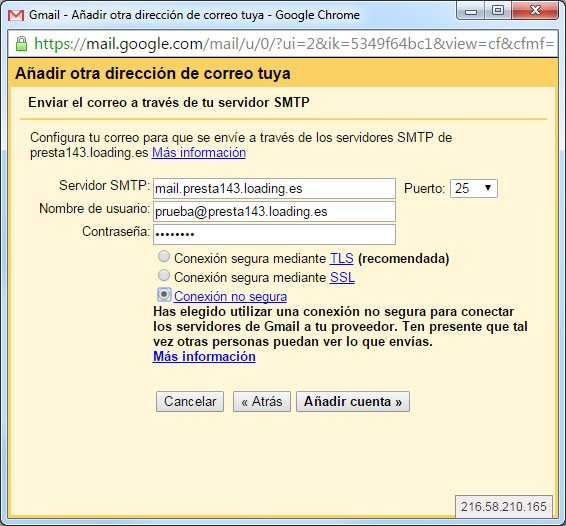Click the Contraseña password field
The image size is (566, 526).
click(x=274, y=235)
